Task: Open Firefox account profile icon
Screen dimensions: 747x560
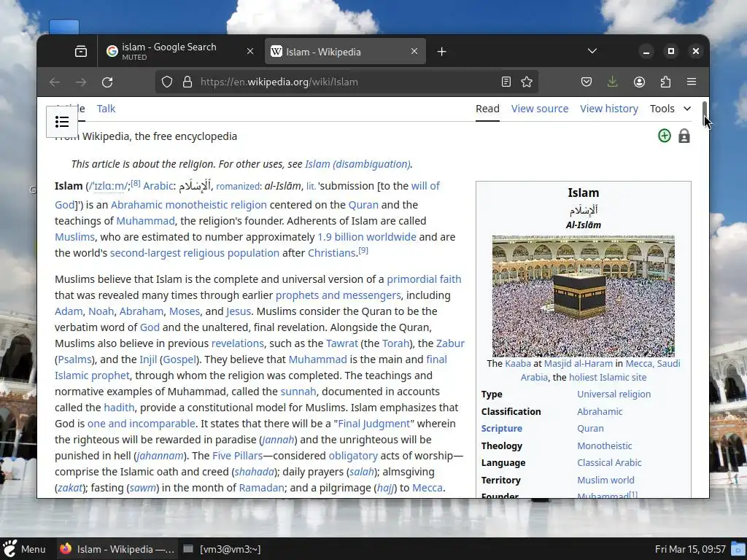Action: pyautogui.click(x=639, y=82)
